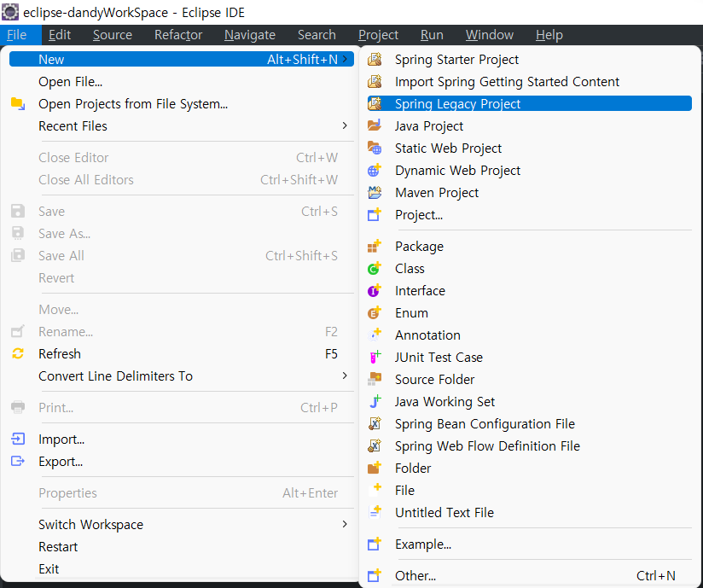Select the new File label
This screenshot has width=703, height=588.
tap(405, 490)
